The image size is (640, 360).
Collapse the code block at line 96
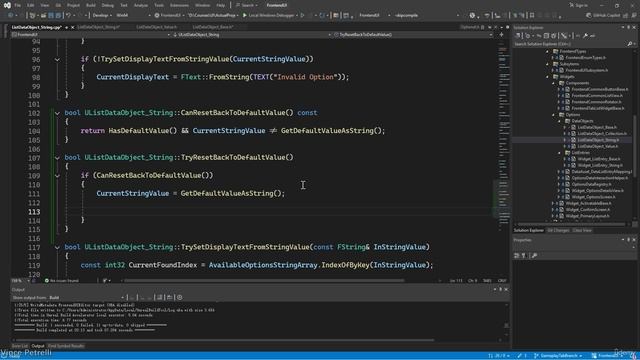tap(57, 60)
